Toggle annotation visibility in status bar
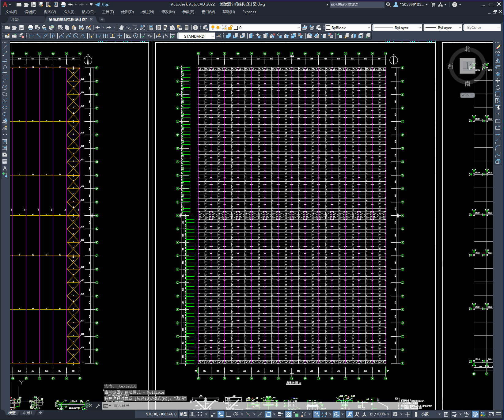 click(x=350, y=414)
